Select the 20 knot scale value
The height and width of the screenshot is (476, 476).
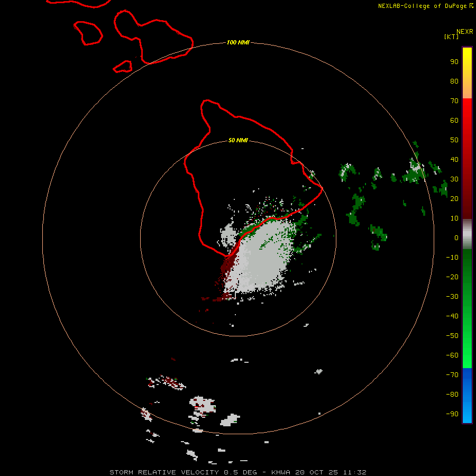(454, 198)
